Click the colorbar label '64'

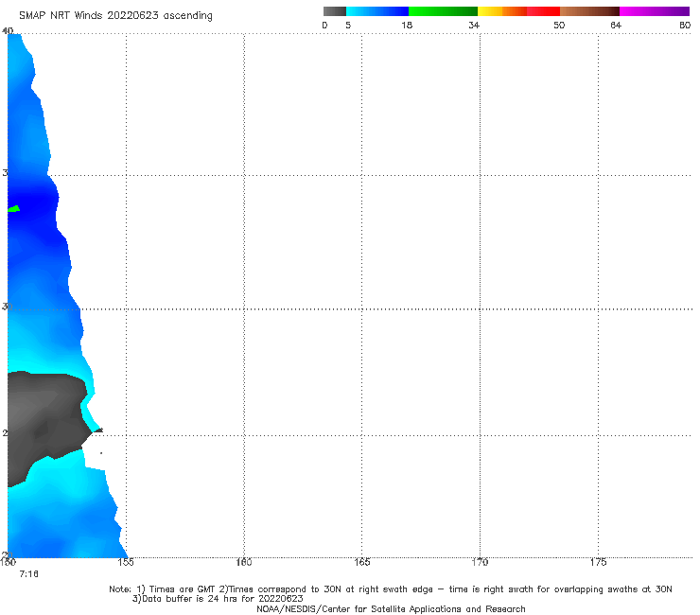click(616, 26)
